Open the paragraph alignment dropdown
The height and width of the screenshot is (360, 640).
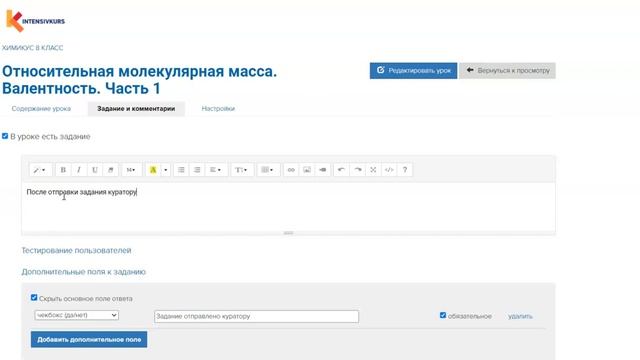coord(216,170)
